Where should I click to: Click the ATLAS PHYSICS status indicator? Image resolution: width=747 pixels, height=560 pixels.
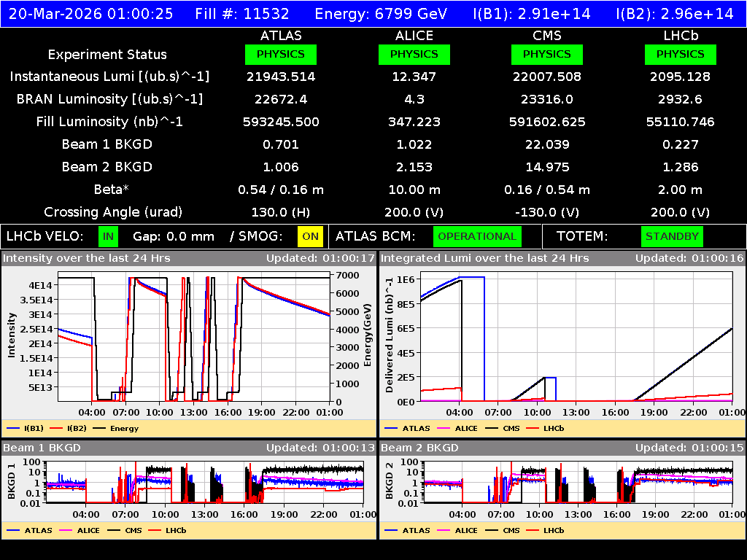(x=282, y=54)
